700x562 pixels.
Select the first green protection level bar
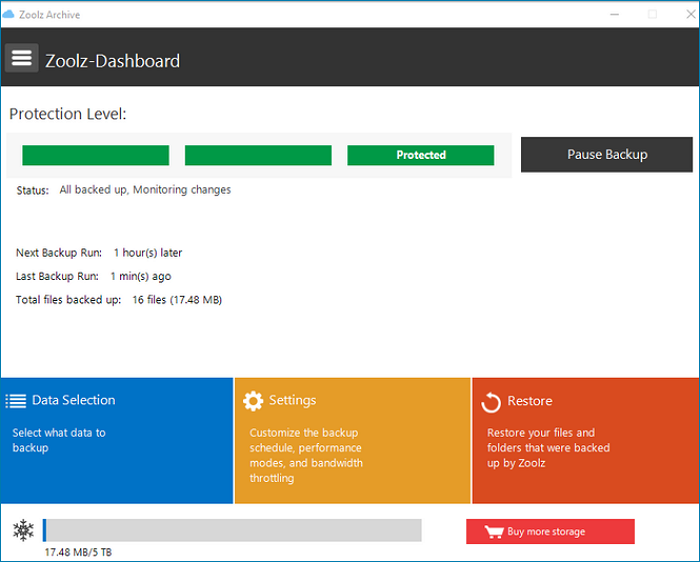click(95, 155)
